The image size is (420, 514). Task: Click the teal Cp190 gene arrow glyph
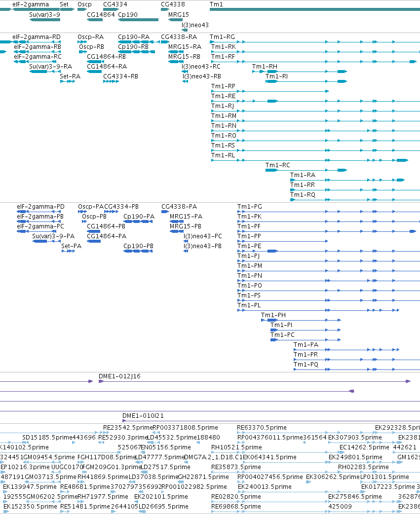click(138, 20)
